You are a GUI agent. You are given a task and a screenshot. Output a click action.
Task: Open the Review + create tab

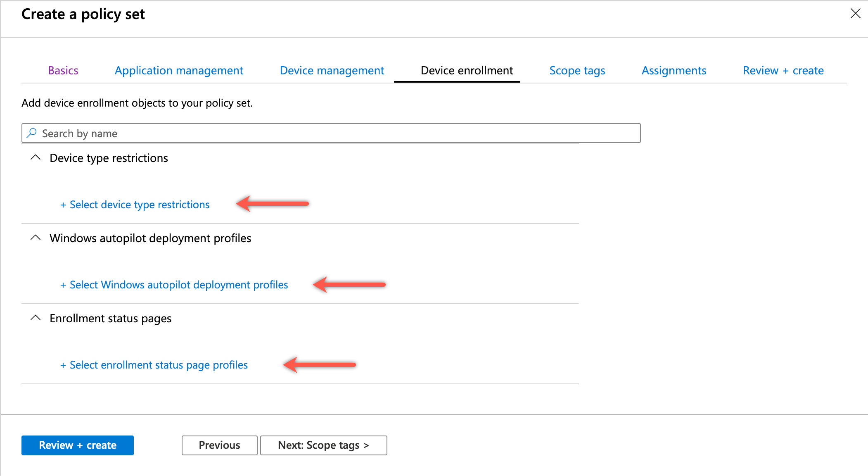point(783,70)
